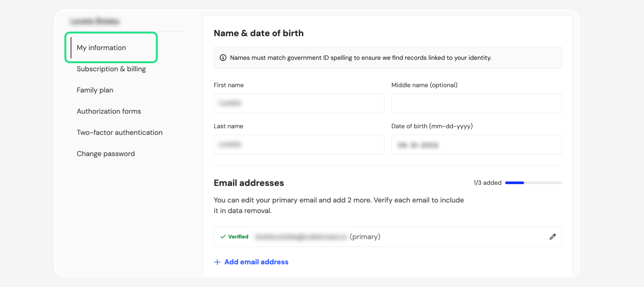The height and width of the screenshot is (287, 644).
Task: Click the Add email address link
Action: tap(256, 262)
